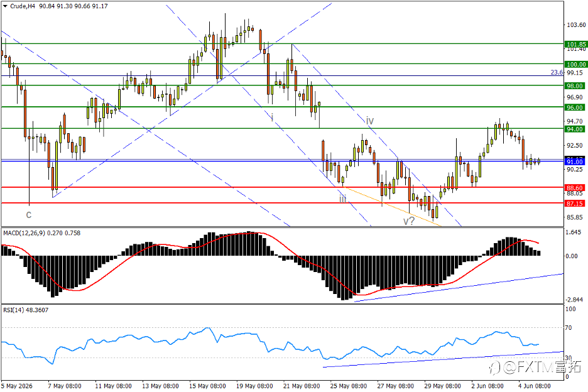The image size is (588, 392).
Task: Click the 21 May 08:00 time label
Action: 302,386
